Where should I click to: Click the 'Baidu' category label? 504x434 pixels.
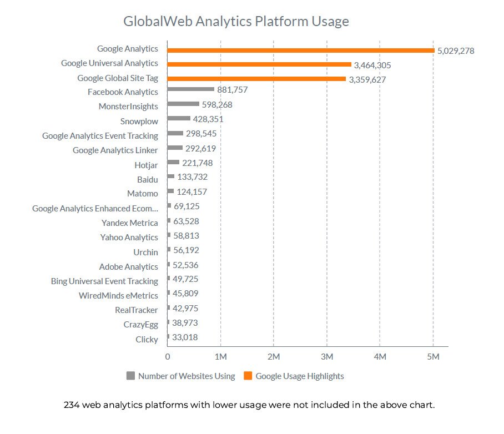pyautogui.click(x=148, y=179)
